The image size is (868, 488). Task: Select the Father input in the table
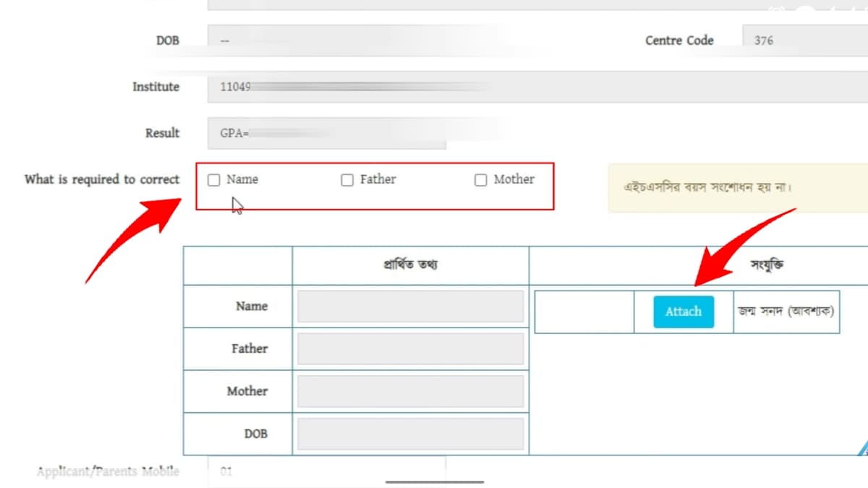[x=410, y=349]
